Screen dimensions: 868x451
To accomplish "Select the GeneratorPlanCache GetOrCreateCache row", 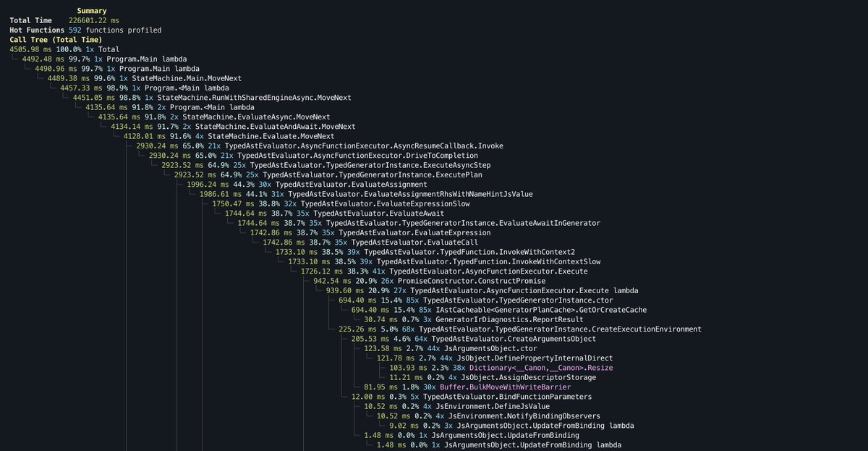I will pyautogui.click(x=499, y=308).
